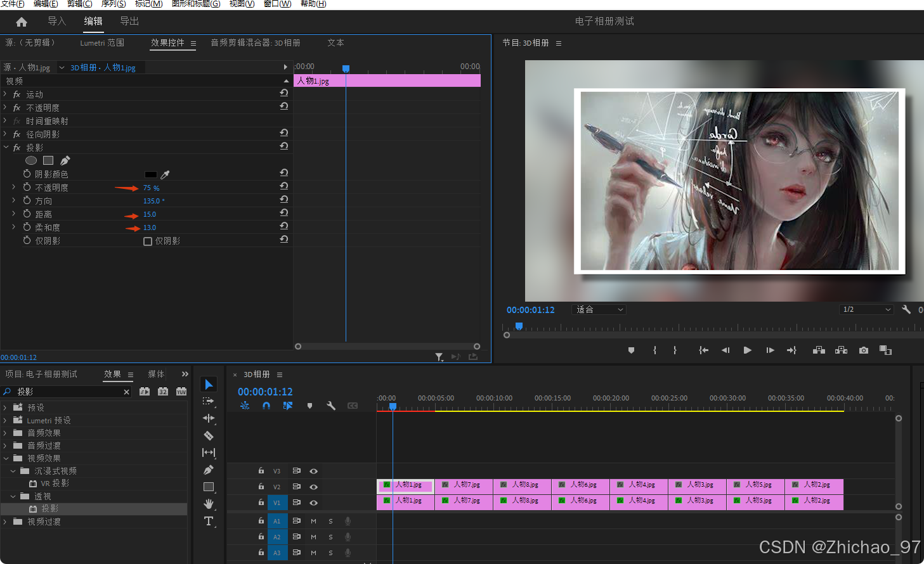Collapse the Drop Shadow effect
The image size is (924, 564).
(x=6, y=147)
